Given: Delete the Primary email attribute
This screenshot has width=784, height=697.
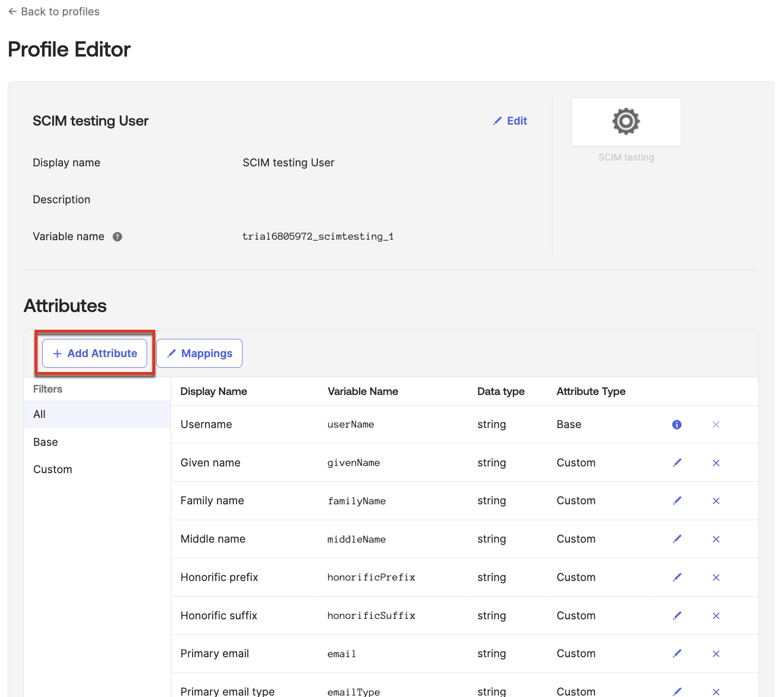Looking at the screenshot, I should coord(716,653).
